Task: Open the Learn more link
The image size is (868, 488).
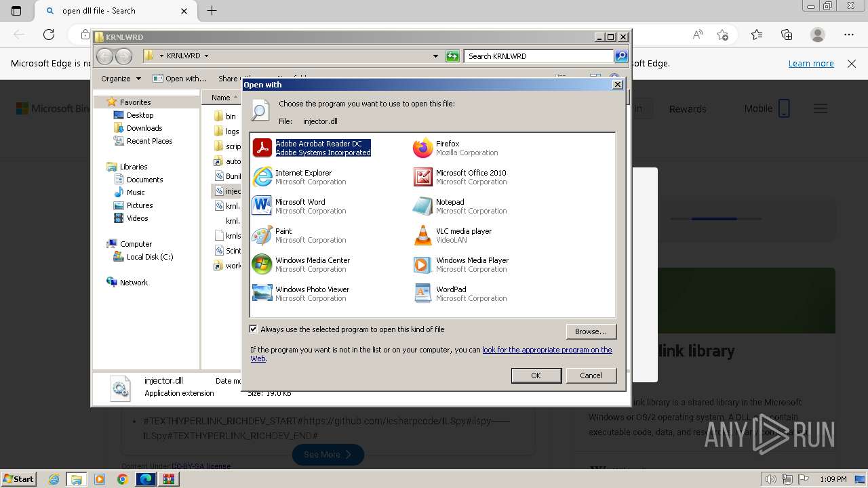Action: [811, 64]
